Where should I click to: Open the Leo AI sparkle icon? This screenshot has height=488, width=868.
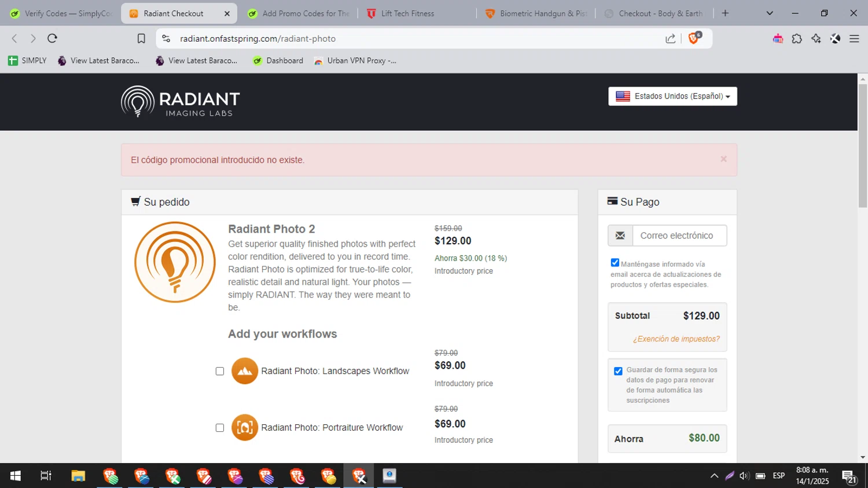[816, 39]
